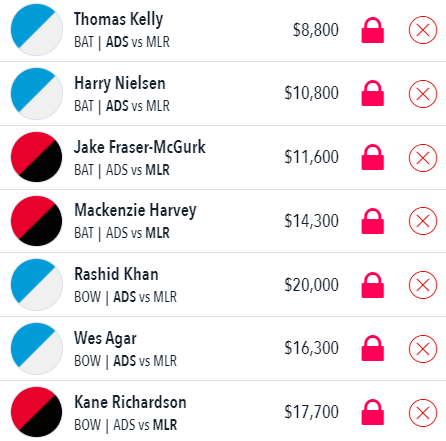Toggle the lock on Kane Richardson

373,412
